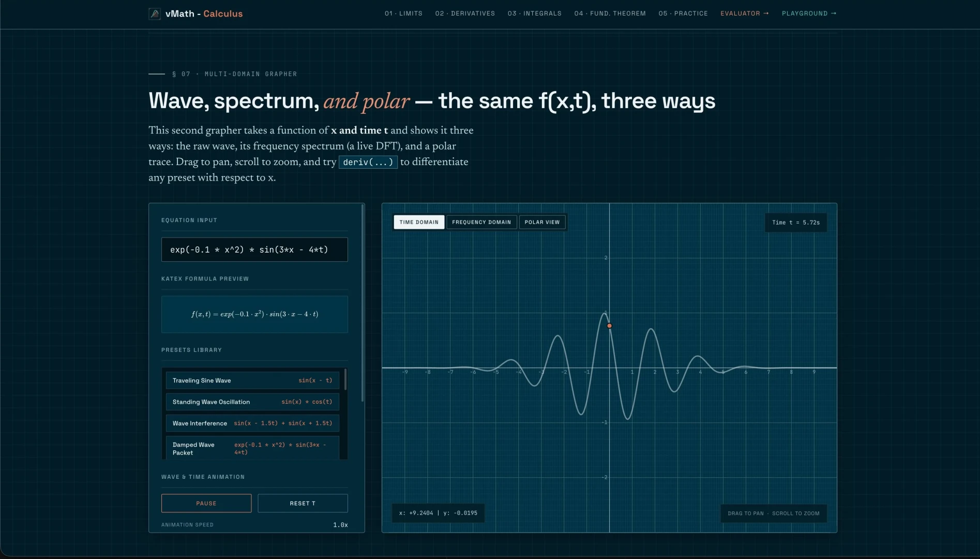
Task: Click the orange marker dot on the wave
Action: coord(609,326)
